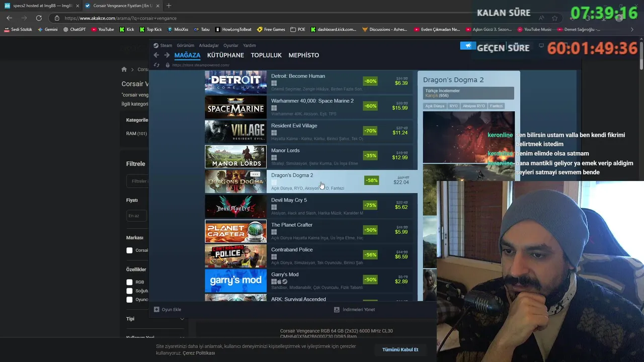Open the Oyunlar menu
Viewport: 644px width, 362px height.
point(231,45)
